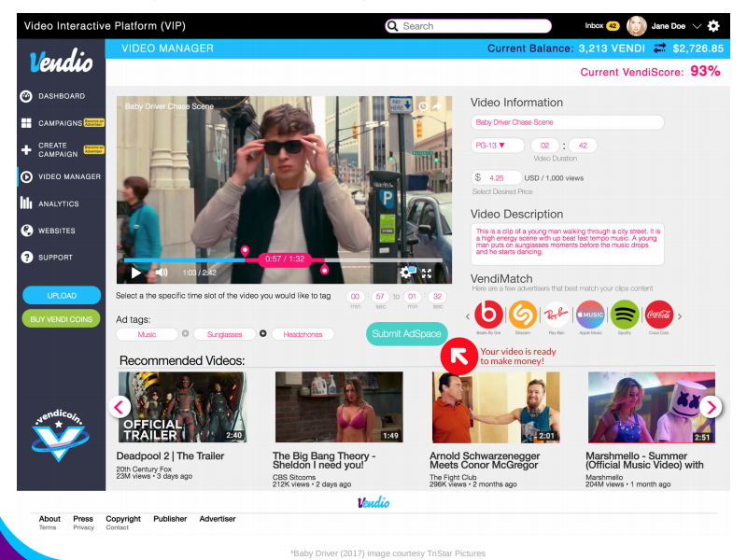Open the settings gear in top bar
This screenshot has width=747, height=560.
point(713,26)
